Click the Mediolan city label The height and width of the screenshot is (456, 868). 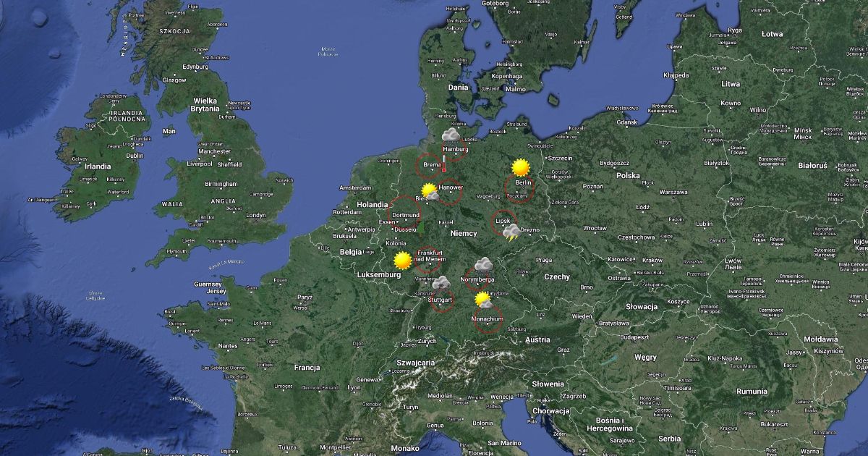(x=440, y=396)
